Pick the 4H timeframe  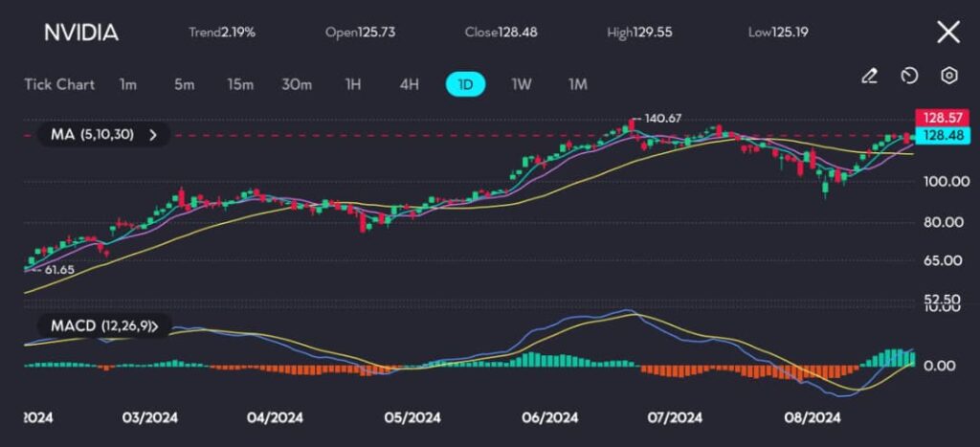coord(409,84)
